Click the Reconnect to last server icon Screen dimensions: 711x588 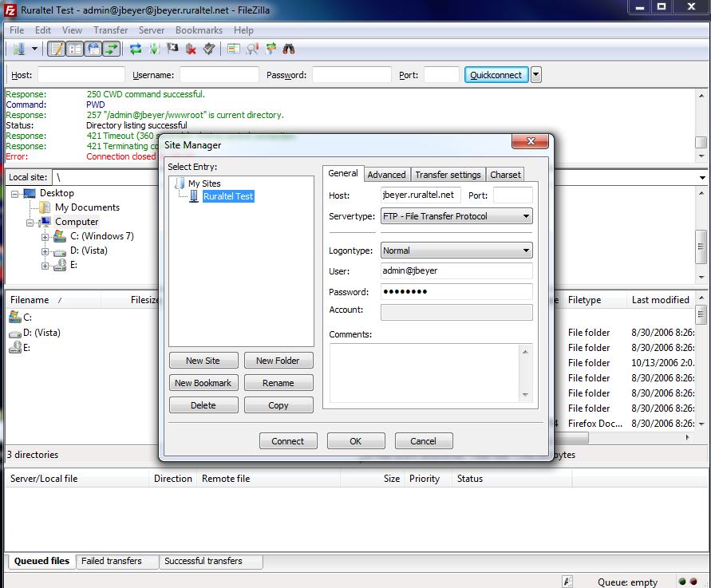click(209, 49)
